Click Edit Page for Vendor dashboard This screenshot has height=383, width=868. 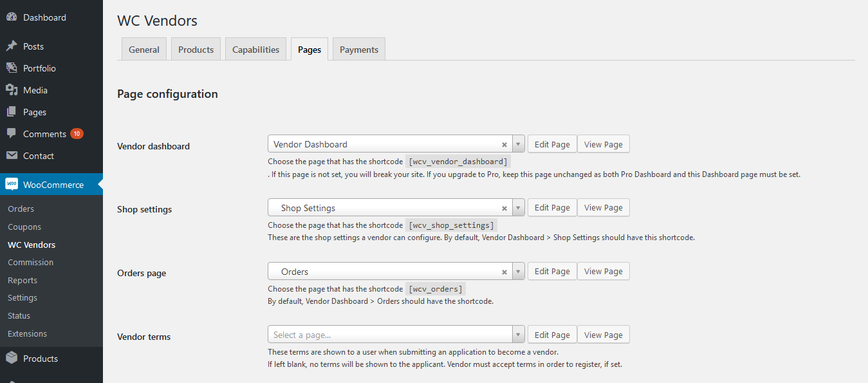(x=552, y=145)
